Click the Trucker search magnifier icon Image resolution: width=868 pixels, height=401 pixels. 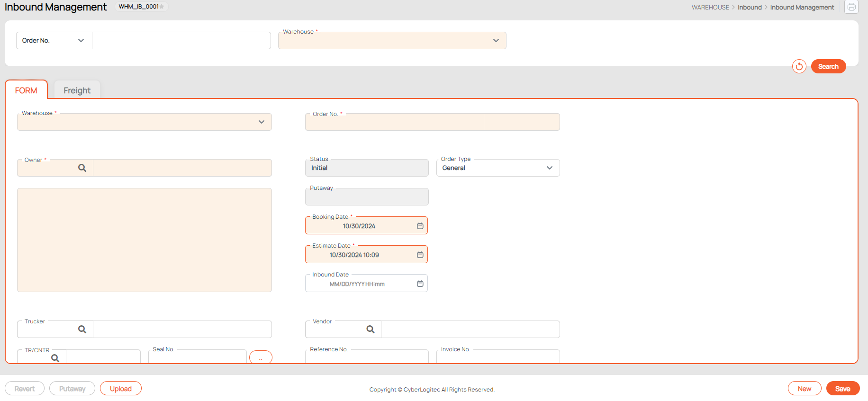click(82, 330)
